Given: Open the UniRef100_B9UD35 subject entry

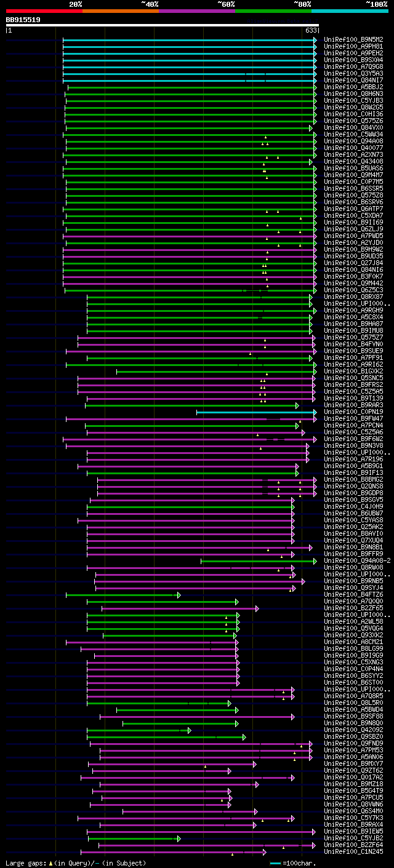Looking at the screenshot, I should click(x=355, y=257).
